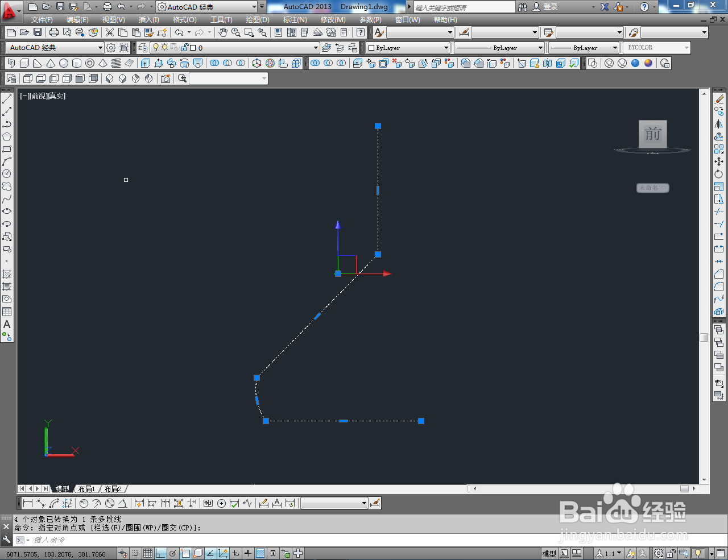Select the Cylinder solid tool
This screenshot has height=560, width=728.
coord(77,63)
